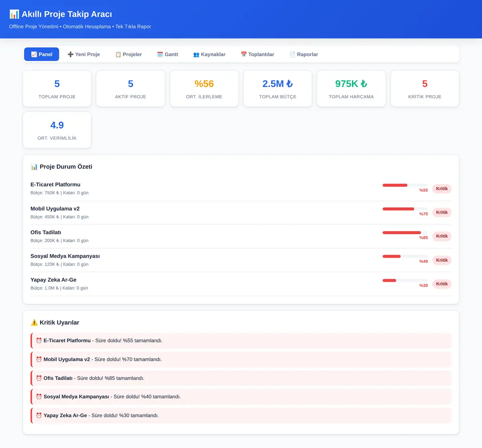Click the clipboard icon on Projeler tab

click(118, 55)
